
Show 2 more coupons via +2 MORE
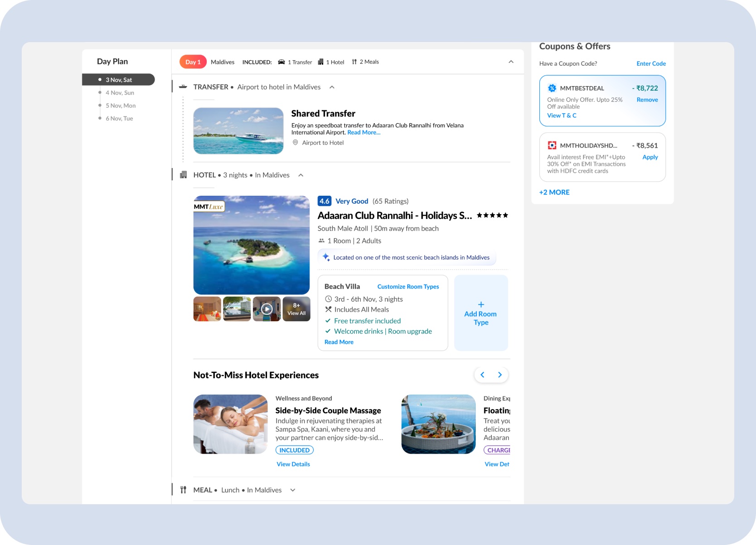click(554, 193)
